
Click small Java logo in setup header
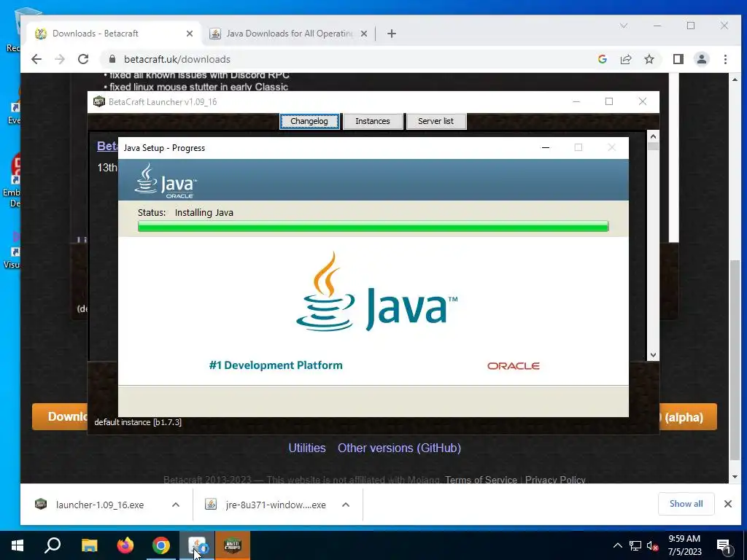point(166,181)
